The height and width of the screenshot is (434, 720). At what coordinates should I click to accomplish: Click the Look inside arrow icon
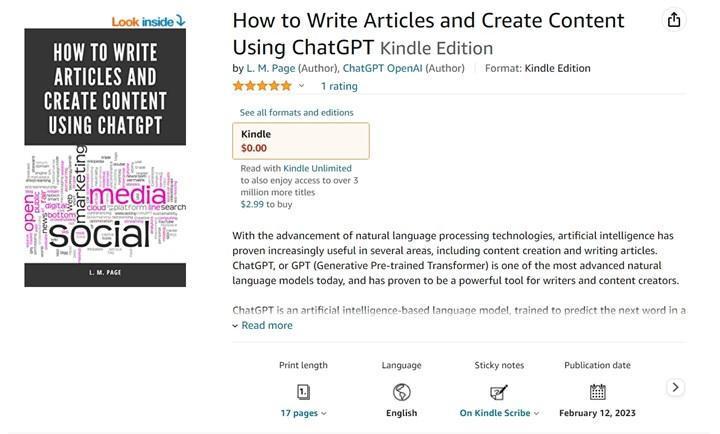point(180,21)
